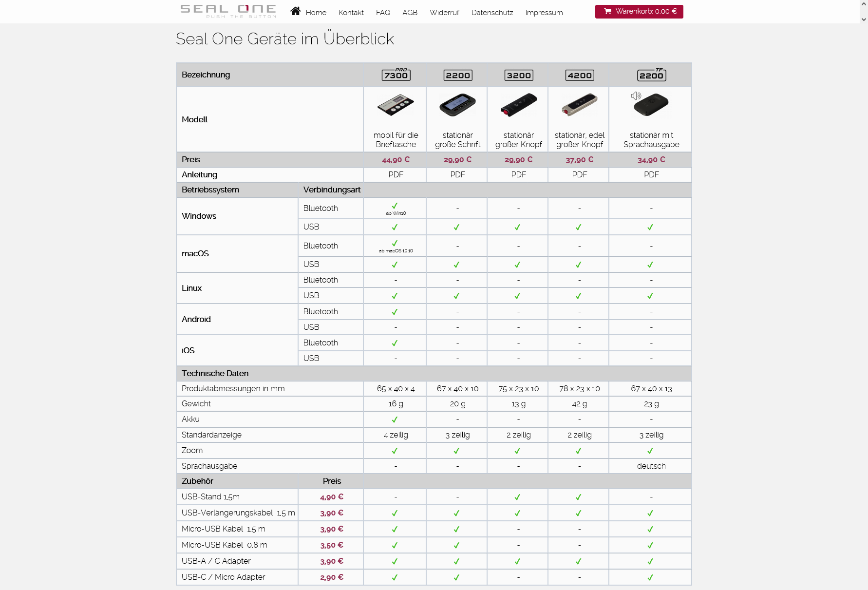Open the 4200 elegant device photo
Screen dimensions: 868x590
[580, 105]
